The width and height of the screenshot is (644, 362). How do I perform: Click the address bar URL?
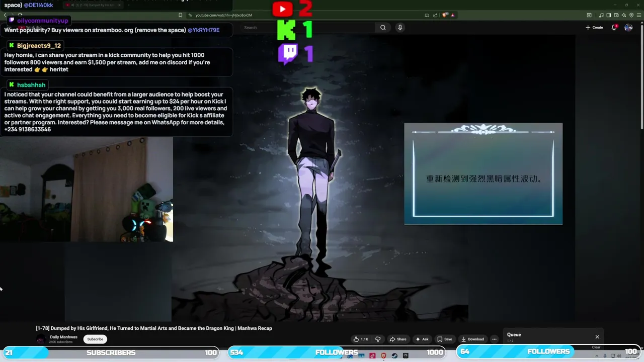pyautogui.click(x=224, y=15)
